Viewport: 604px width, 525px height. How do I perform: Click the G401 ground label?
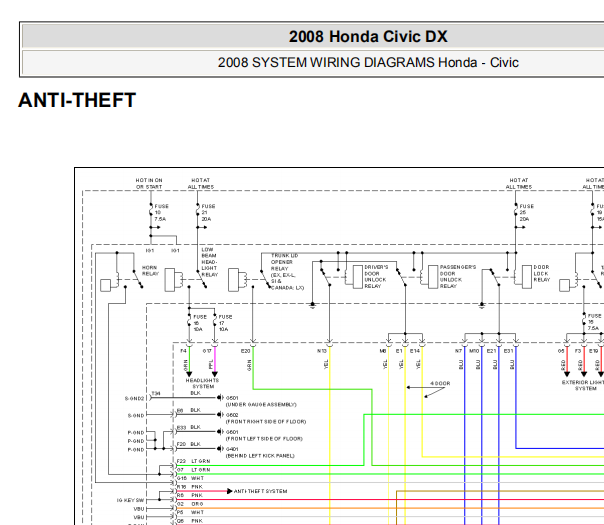tap(232, 449)
